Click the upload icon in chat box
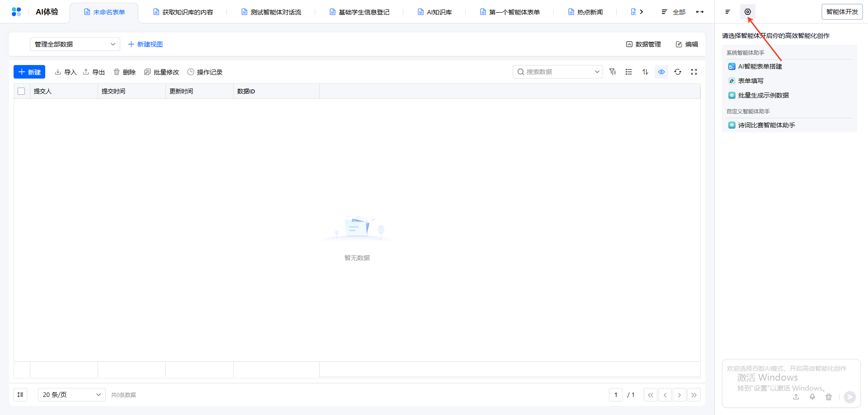This screenshot has height=415, width=868. click(x=796, y=397)
